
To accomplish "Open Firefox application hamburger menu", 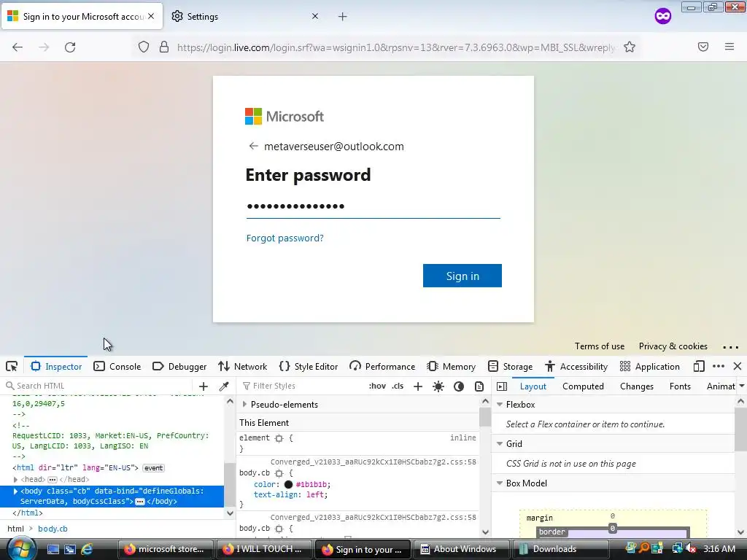I will click(729, 47).
